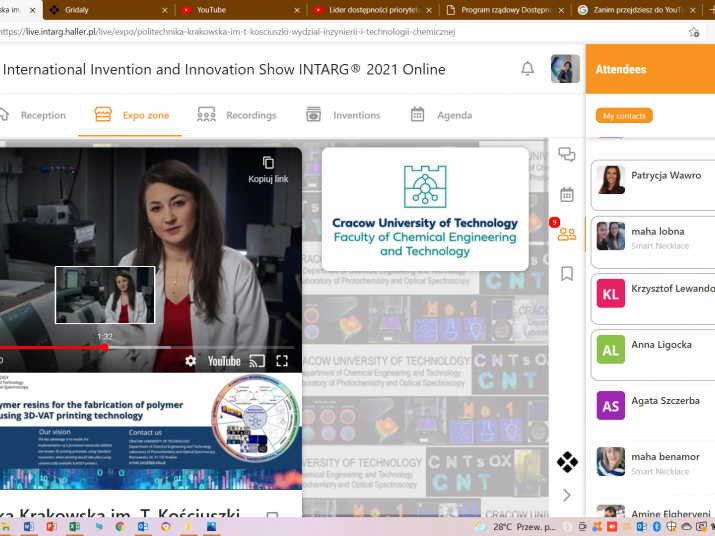Viewport: 715px width, 536px height.
Task: Cast video using the cast icon
Action: [x=257, y=361]
